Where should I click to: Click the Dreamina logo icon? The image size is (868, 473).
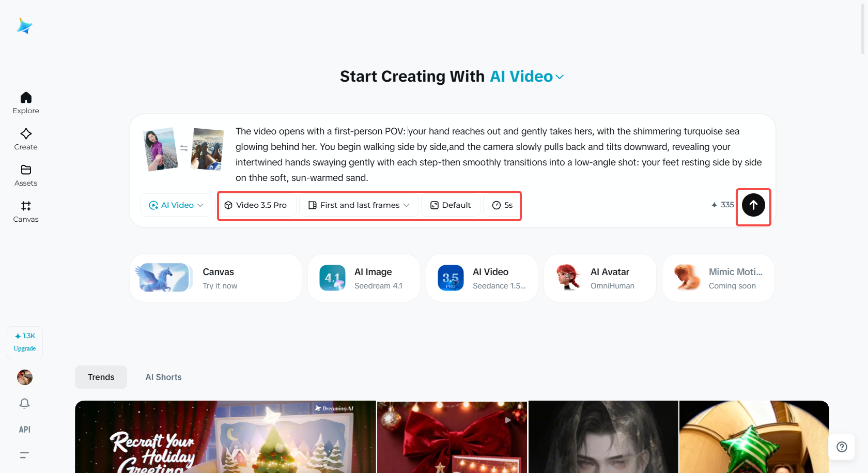coord(25,26)
